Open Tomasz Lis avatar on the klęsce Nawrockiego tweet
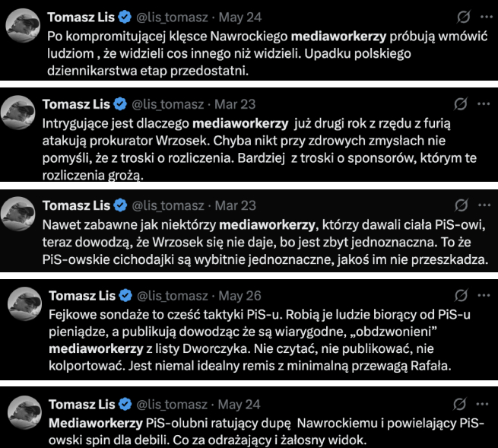The width and height of the screenshot is (498, 448). 23,25
